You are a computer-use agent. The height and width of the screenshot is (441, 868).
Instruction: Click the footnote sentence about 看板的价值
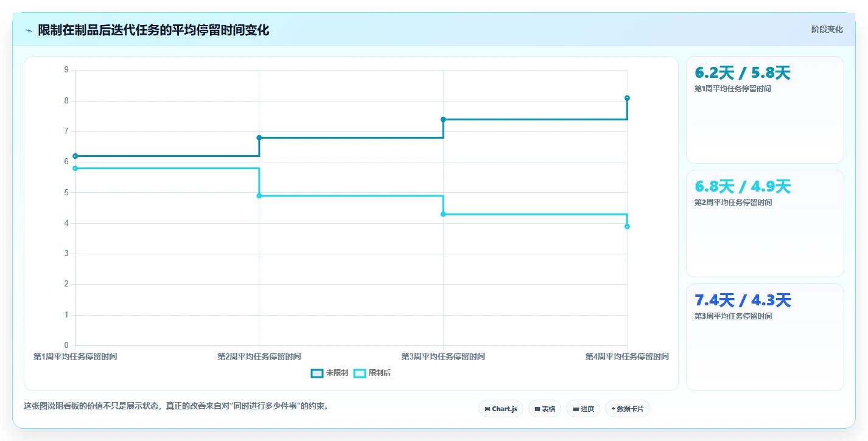(x=178, y=406)
